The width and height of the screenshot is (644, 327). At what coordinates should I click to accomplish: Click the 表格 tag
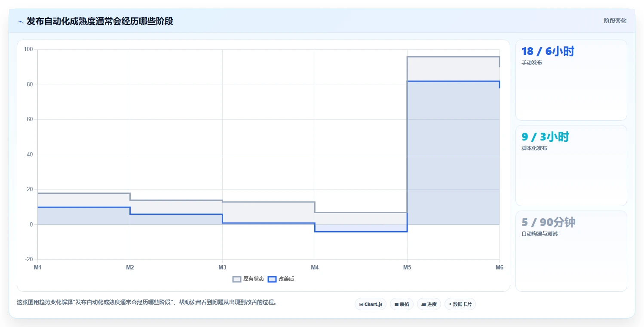point(402,304)
